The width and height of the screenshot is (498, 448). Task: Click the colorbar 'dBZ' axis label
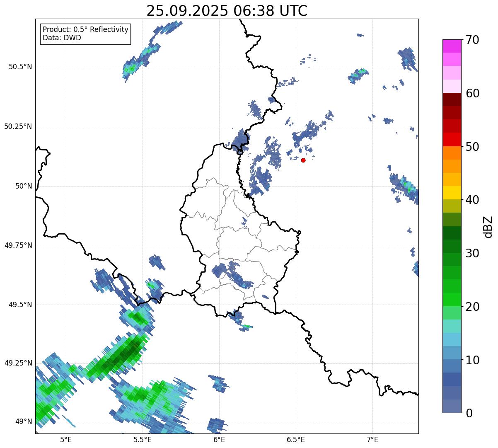(488, 226)
